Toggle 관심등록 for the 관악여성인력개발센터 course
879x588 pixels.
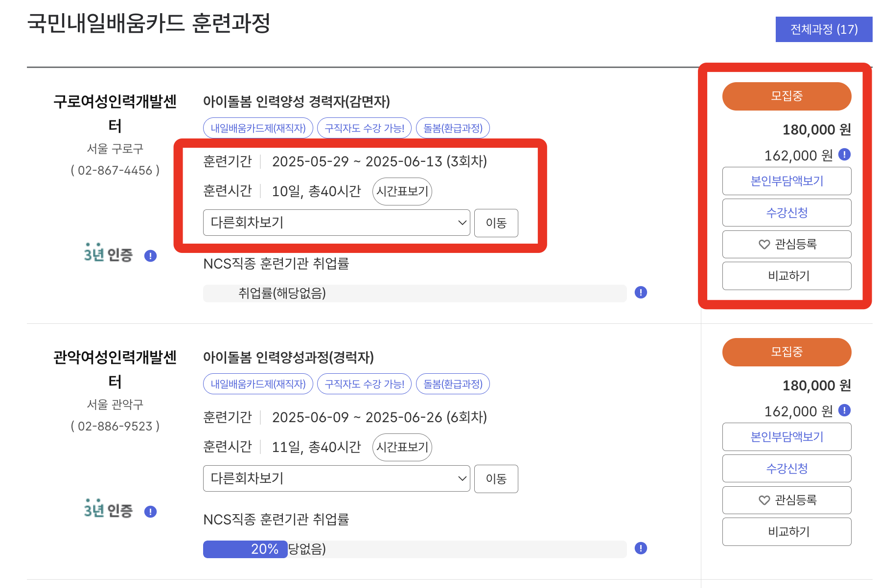coord(786,500)
